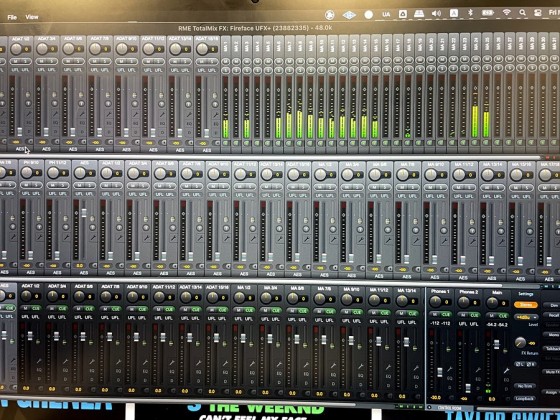Open Dynamics (D) on Phones 2 output
Viewport: 560px width, 420px height.
[478, 387]
